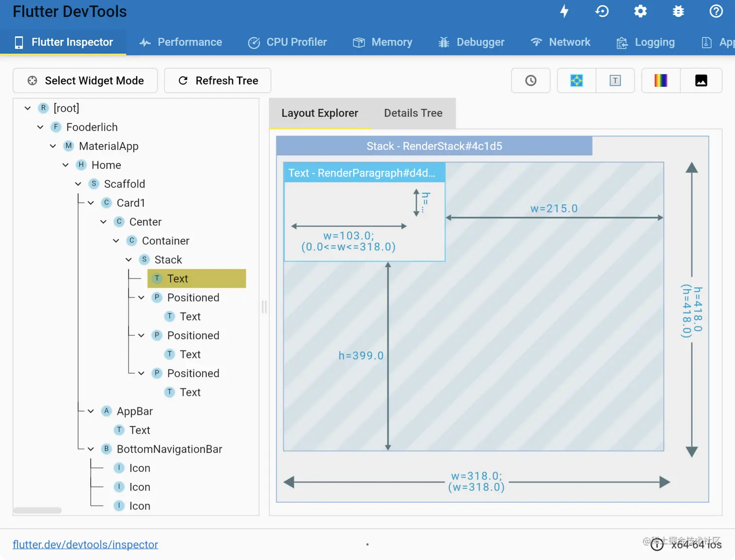
Task: Click the h=399.0 measurement label
Action: 361,356
